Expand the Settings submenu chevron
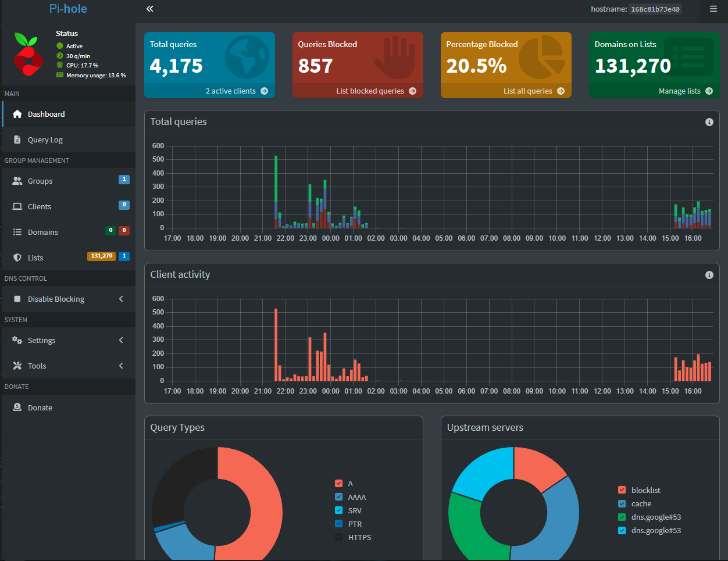Viewport: 728px width, 561px height. [121, 340]
